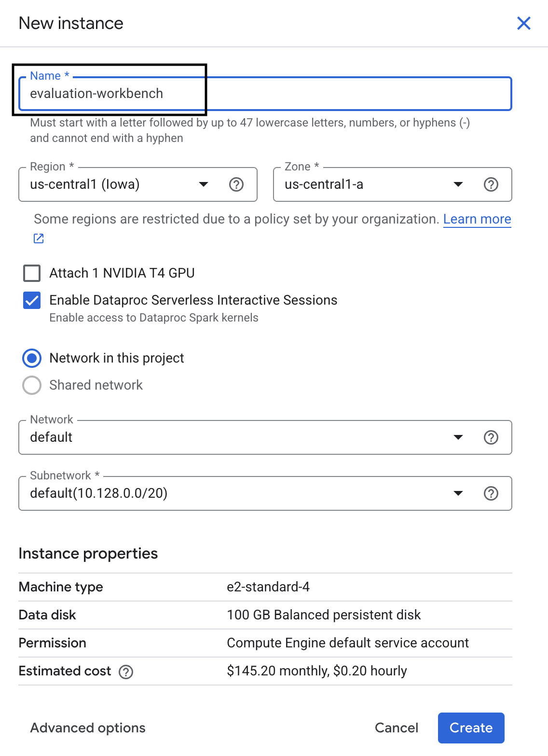Viewport: 548px width, 756px height.
Task: Open the Region dropdown
Action: tap(204, 184)
